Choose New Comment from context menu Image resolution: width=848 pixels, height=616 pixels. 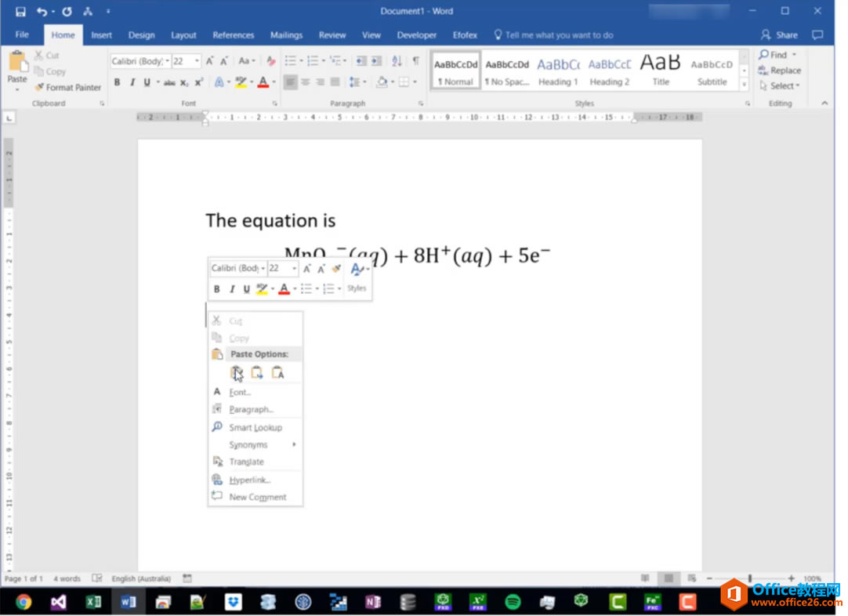tap(255, 497)
